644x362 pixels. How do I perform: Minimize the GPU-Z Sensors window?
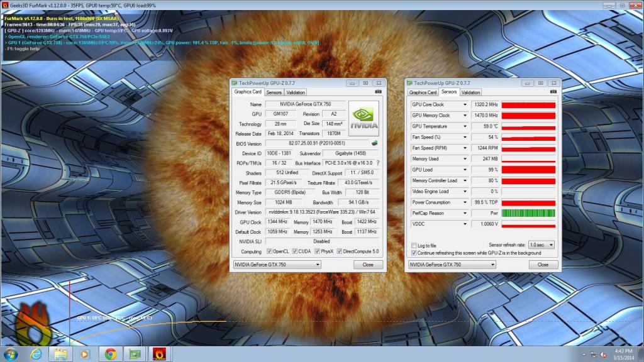(527, 83)
